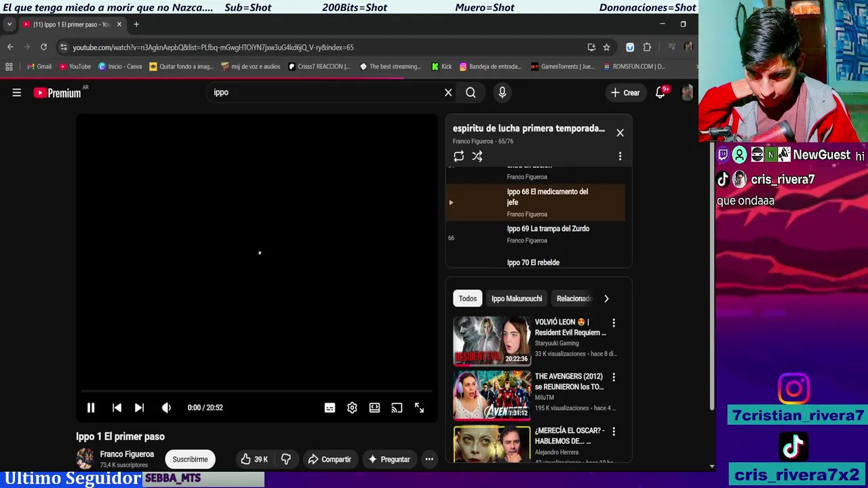Open Franco Figueroa channel avatar
This screenshot has width=868, height=488.
85,459
